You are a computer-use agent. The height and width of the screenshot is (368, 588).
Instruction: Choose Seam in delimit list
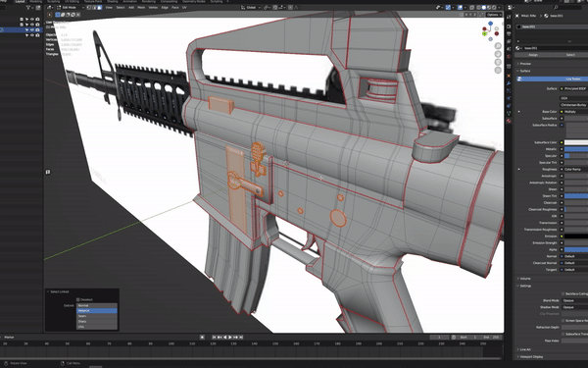[x=97, y=316]
